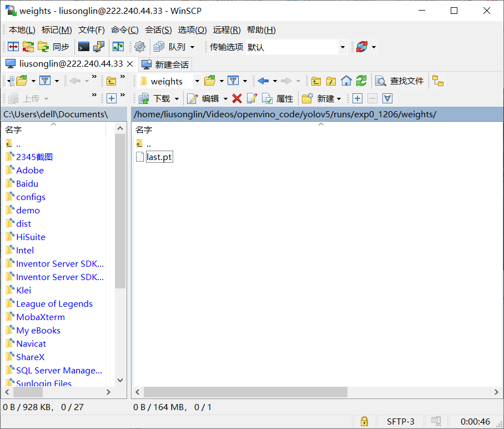Click remote Open Directory folder icon
504x429 pixels.
(210, 81)
